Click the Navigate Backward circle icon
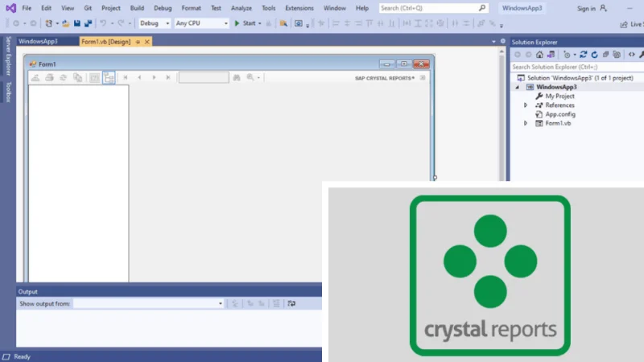 pos(16,23)
